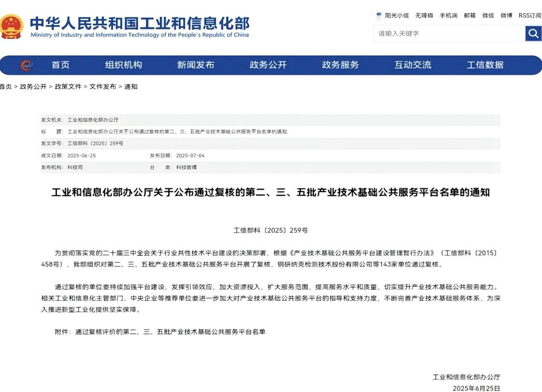Go to 文件发布 in the breadcrumb
542x392 pixels.
[103, 87]
